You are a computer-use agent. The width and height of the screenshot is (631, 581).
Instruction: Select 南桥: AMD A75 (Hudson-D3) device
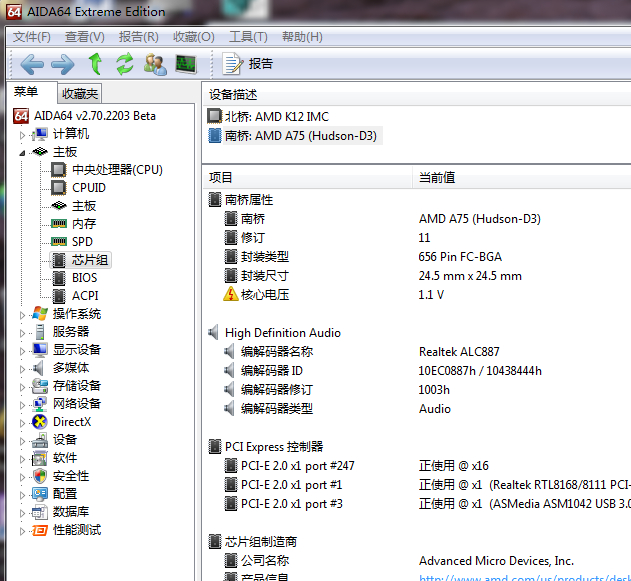pos(293,136)
